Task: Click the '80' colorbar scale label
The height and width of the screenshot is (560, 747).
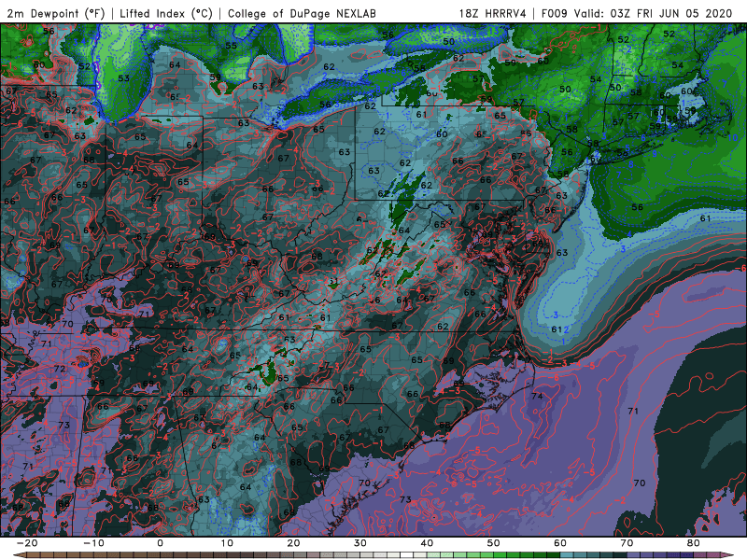Action: click(x=694, y=543)
